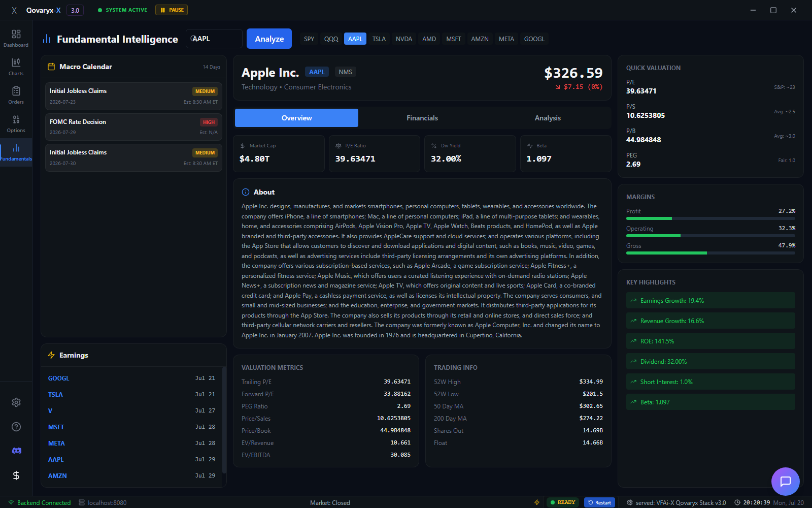Switch to the Analysis tab
The width and height of the screenshot is (812, 508).
point(548,118)
